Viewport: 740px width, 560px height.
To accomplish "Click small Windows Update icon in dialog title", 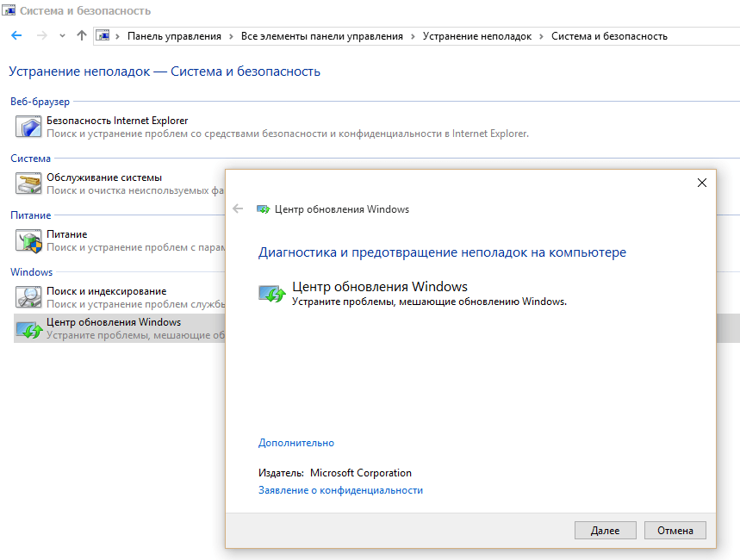I will pos(264,208).
